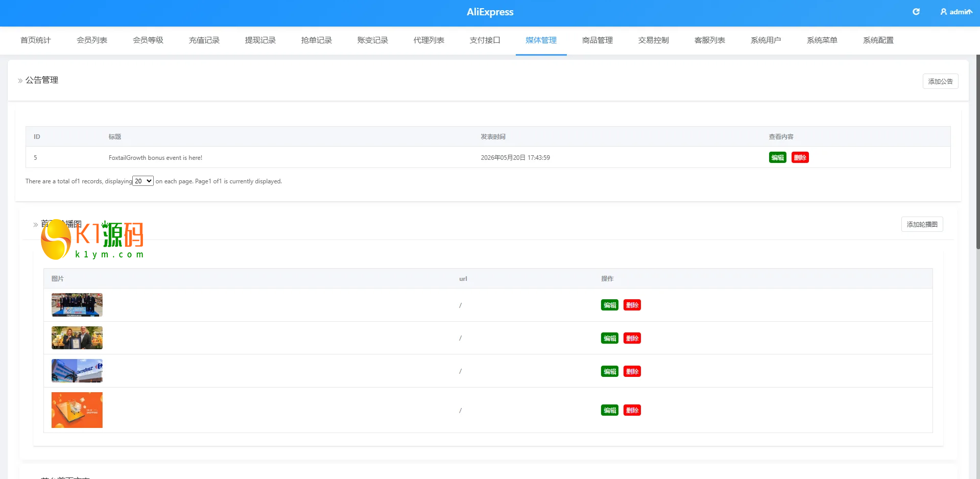
Task: Click the publish date 2026年05月20日 17:43:59
Action: 515,158
